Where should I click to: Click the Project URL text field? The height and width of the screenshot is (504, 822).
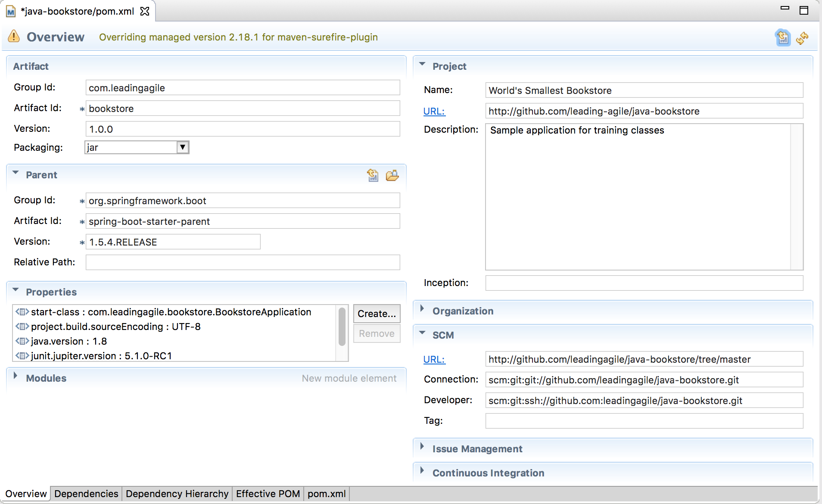pos(645,111)
